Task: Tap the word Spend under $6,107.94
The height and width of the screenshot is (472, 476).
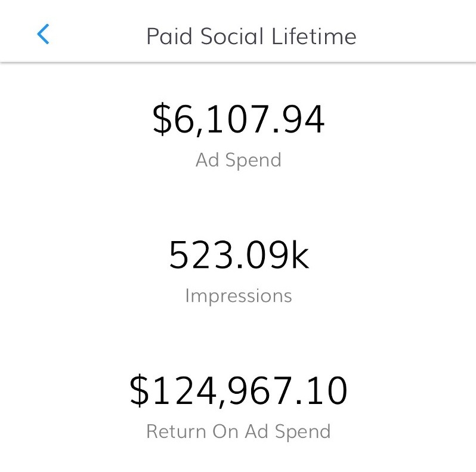Action: click(x=254, y=160)
